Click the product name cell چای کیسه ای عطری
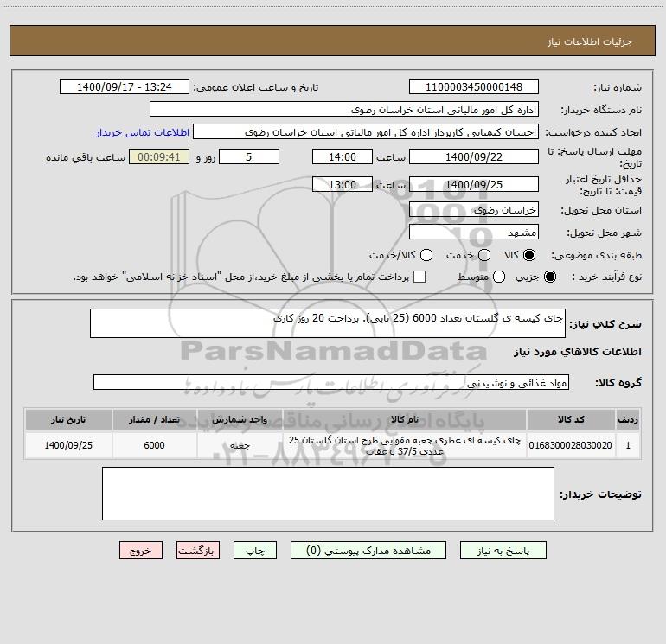Image resolution: width=666 pixels, height=644 pixels. pos(405,445)
